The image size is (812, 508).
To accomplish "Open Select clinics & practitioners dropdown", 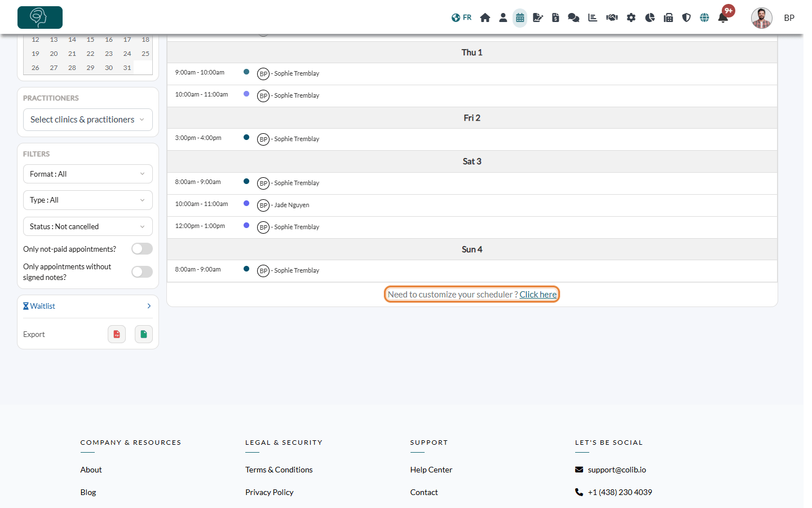I will click(x=88, y=120).
